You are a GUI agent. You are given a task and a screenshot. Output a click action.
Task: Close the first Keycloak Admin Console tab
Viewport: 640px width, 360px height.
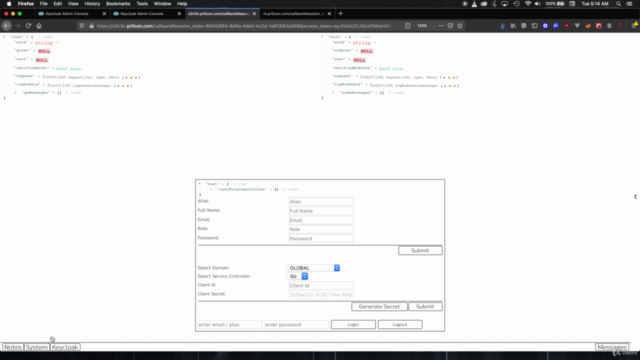[x=104, y=13]
